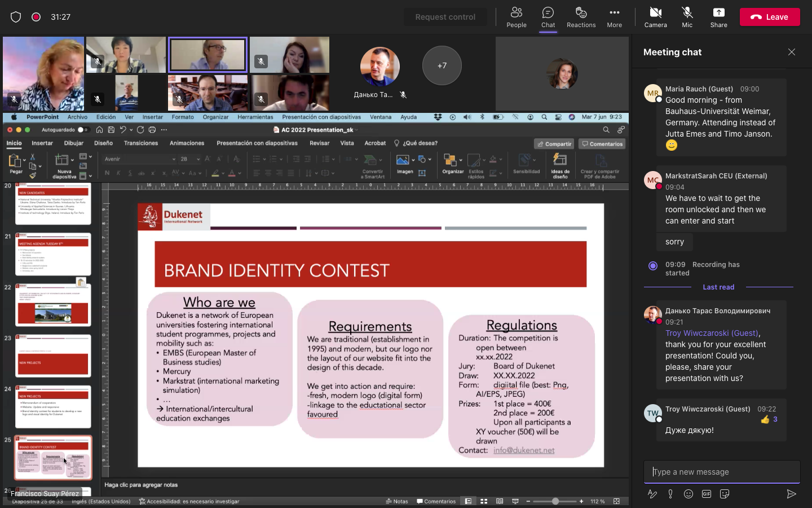Open the Avenir font name dropdown
The image size is (812, 508).
(173, 159)
